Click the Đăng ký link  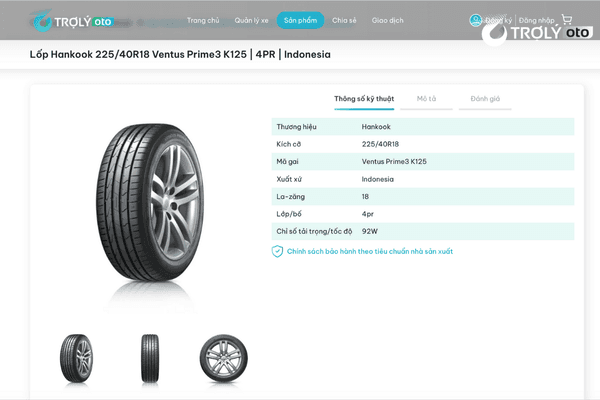coord(499,21)
